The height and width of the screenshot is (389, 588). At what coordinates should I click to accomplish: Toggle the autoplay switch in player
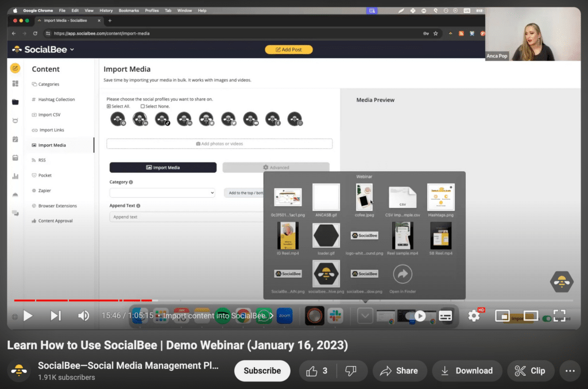click(x=416, y=316)
